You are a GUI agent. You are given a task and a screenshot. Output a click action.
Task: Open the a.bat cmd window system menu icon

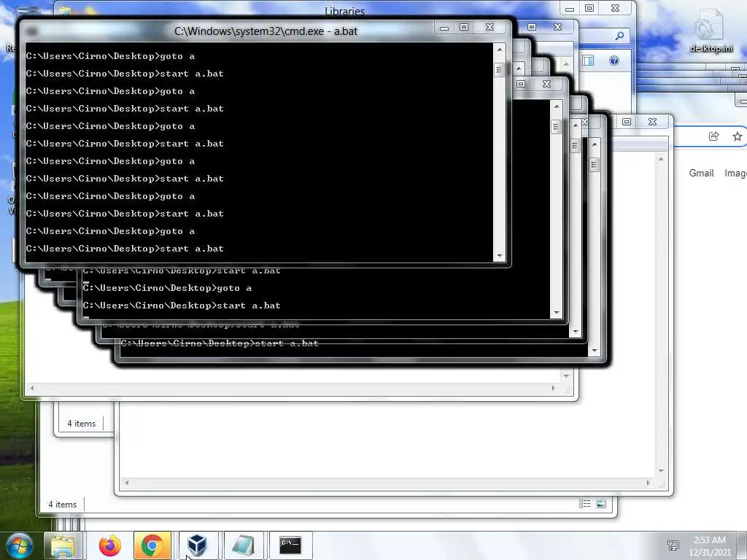point(32,31)
